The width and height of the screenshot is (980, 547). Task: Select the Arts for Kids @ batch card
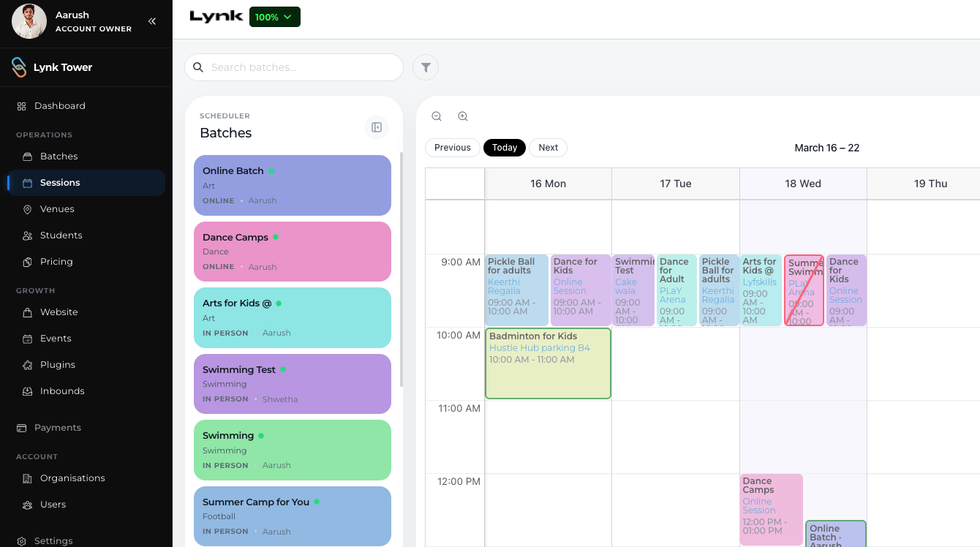point(293,317)
